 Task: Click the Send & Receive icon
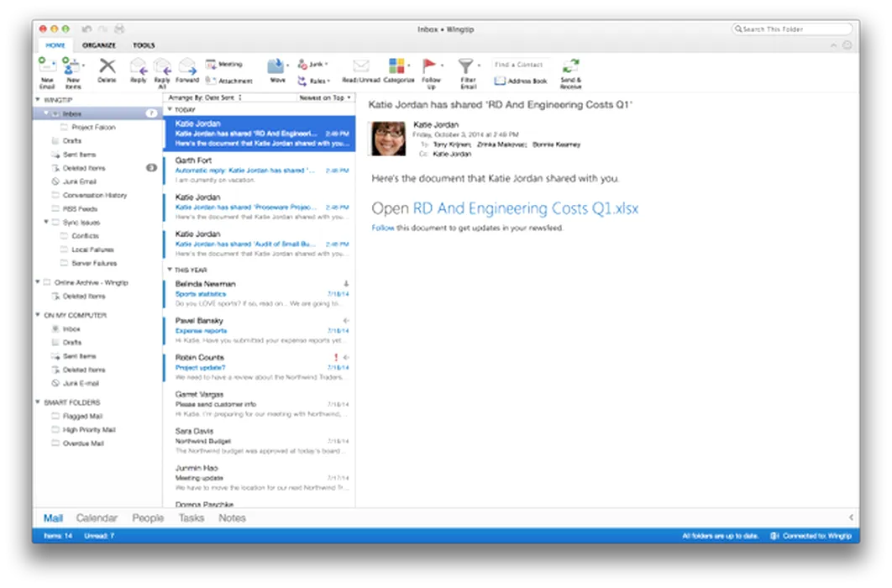pyautogui.click(x=570, y=67)
